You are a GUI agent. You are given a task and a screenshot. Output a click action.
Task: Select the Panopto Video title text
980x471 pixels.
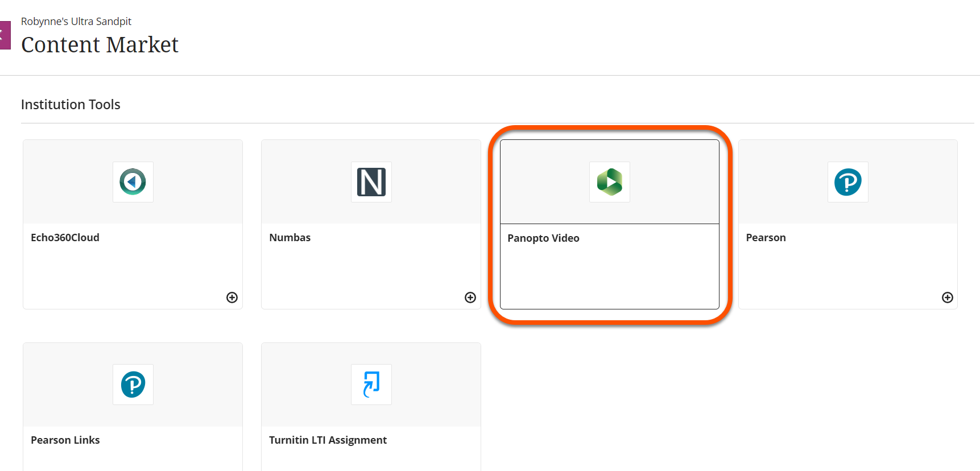pyautogui.click(x=543, y=238)
